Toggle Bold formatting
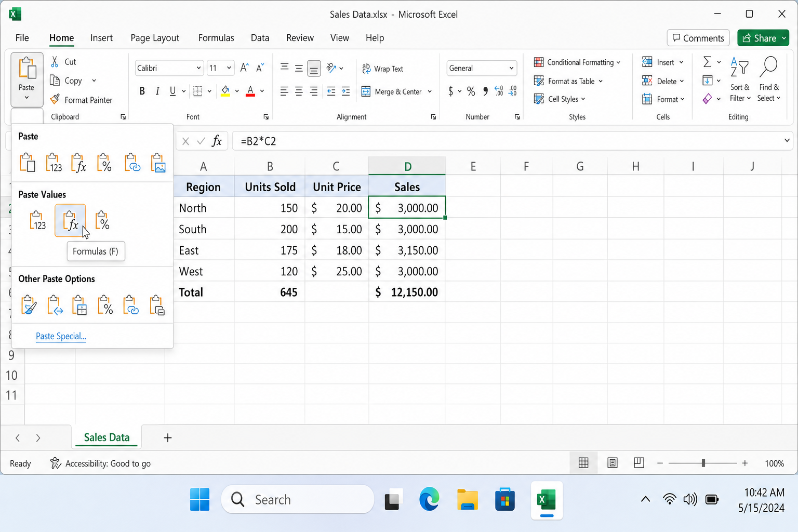This screenshot has width=798, height=532. coord(142,91)
